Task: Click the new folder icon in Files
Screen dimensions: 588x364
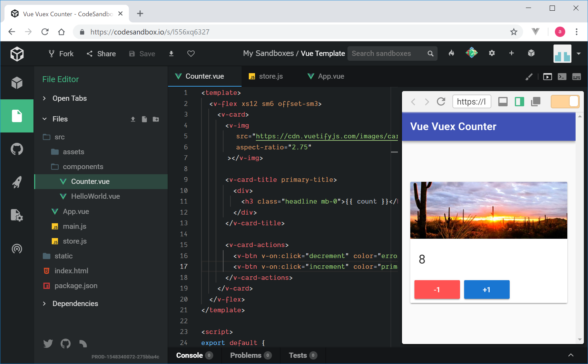Action: (156, 119)
